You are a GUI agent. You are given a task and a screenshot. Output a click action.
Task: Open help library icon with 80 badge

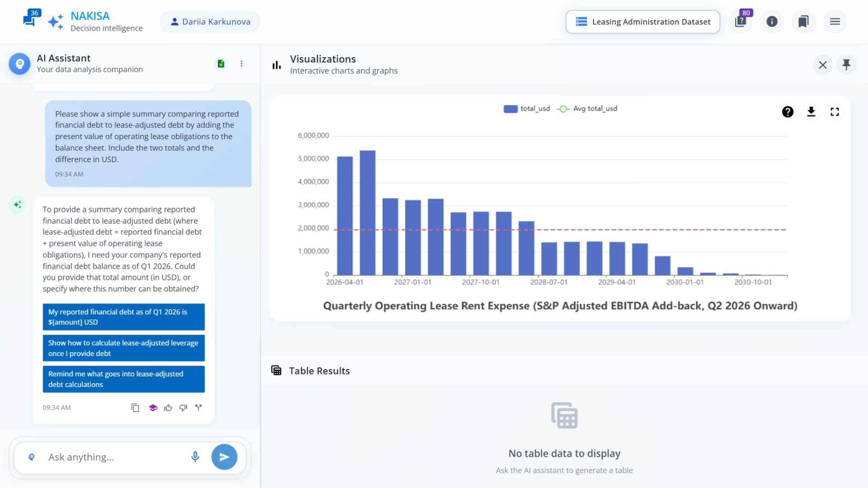click(x=741, y=22)
